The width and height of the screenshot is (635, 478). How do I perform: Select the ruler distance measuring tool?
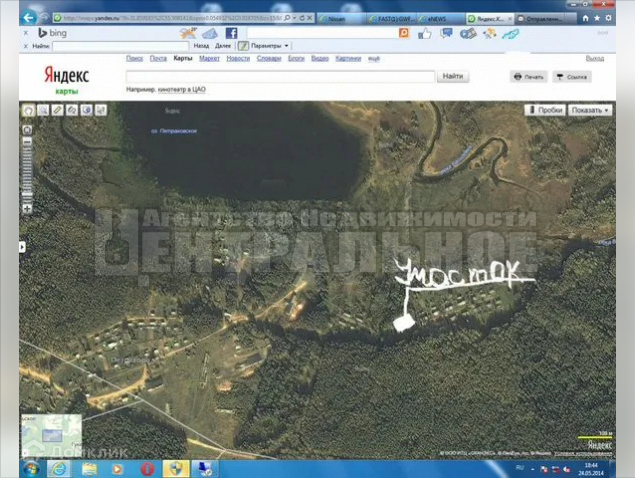coord(58,110)
